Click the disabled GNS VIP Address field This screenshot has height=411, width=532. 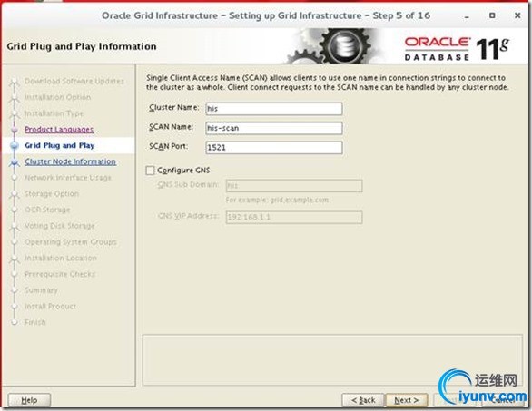(x=294, y=218)
